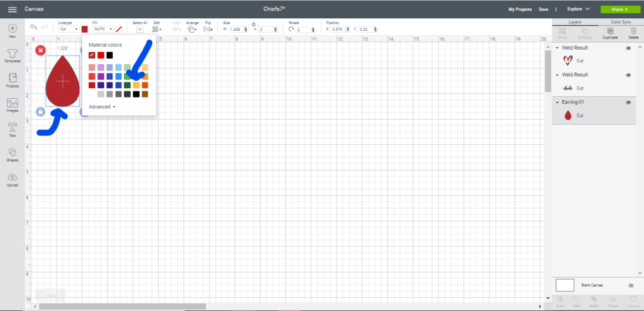This screenshot has height=311, width=644.
Task: Open the Images library
Action: (12, 105)
